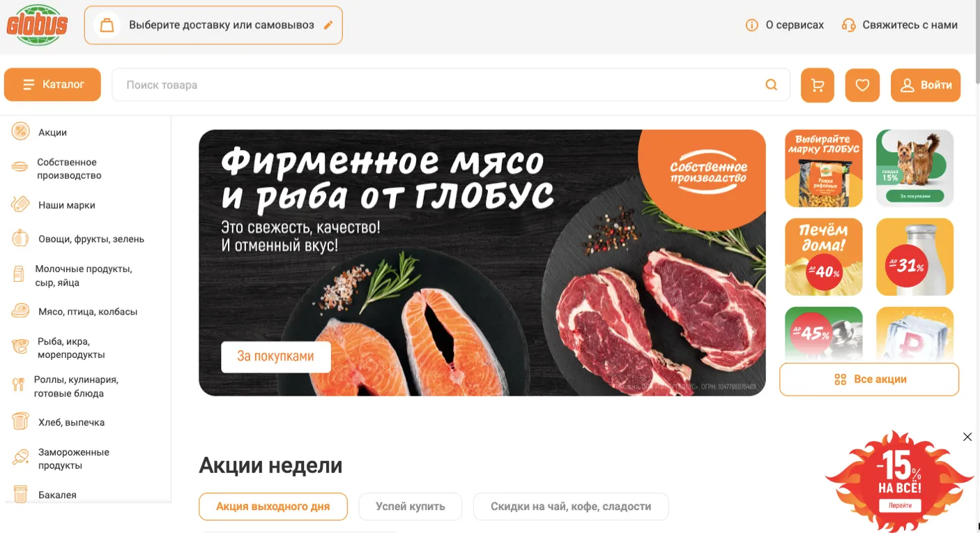Click the Овощи, фрукты, зелень icon
Image resolution: width=980 pixels, height=533 pixels.
pyautogui.click(x=20, y=238)
